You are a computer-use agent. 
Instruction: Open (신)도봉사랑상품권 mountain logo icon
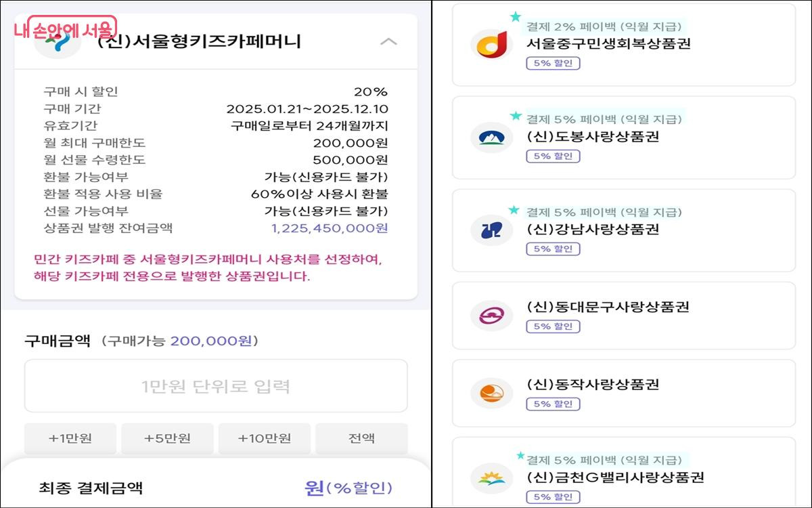click(492, 137)
